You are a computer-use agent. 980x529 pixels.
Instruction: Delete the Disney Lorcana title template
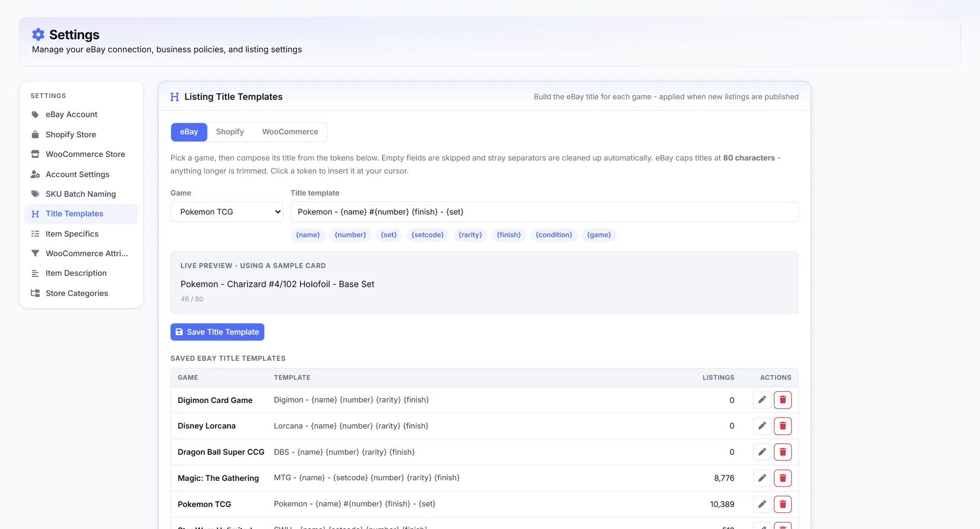[x=783, y=426]
